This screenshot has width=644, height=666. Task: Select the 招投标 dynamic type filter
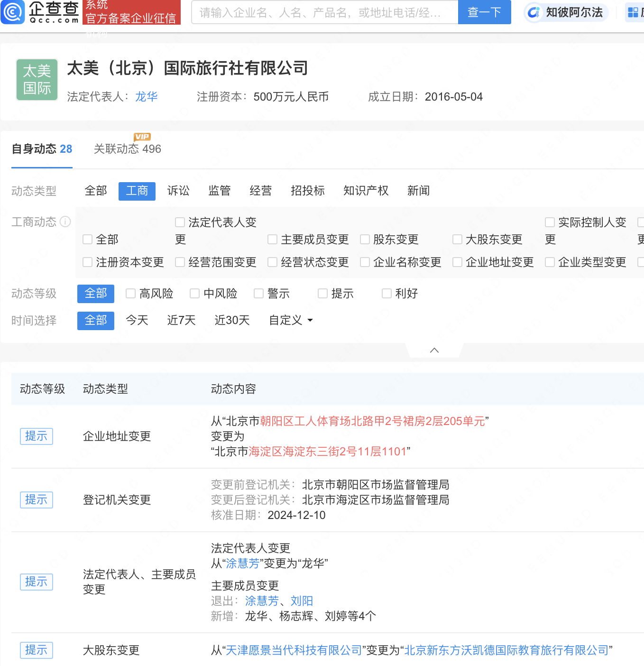(x=308, y=191)
